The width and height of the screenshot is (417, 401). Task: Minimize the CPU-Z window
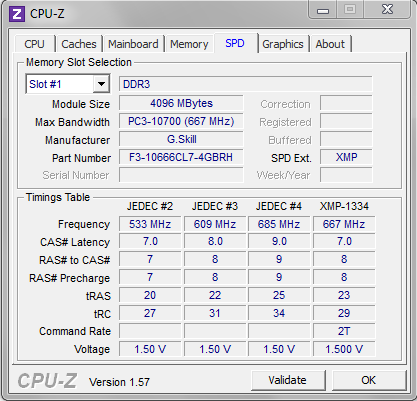coord(323,10)
